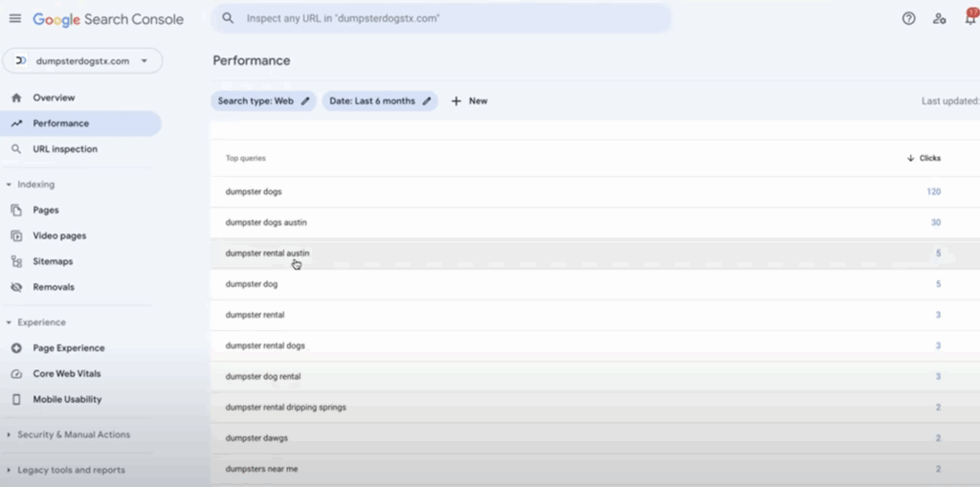Sort by the Clicks column header
Viewport: 980px width, 487px height.
[924, 158]
